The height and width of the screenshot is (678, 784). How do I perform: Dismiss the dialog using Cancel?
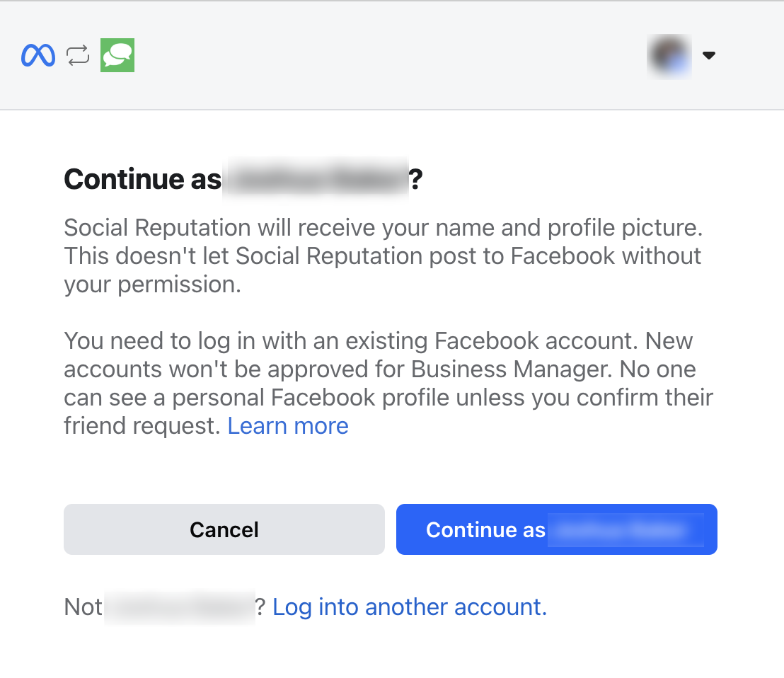[x=224, y=529]
